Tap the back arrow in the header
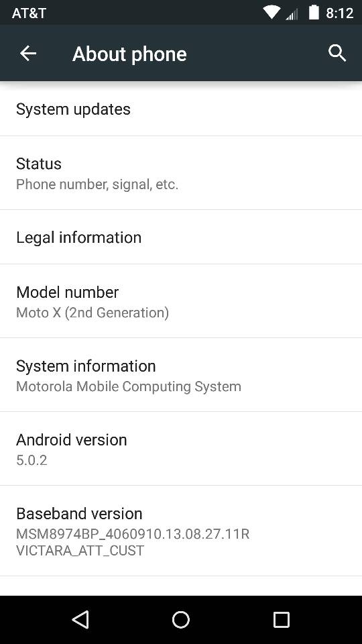This screenshot has width=362, height=644. (28, 54)
